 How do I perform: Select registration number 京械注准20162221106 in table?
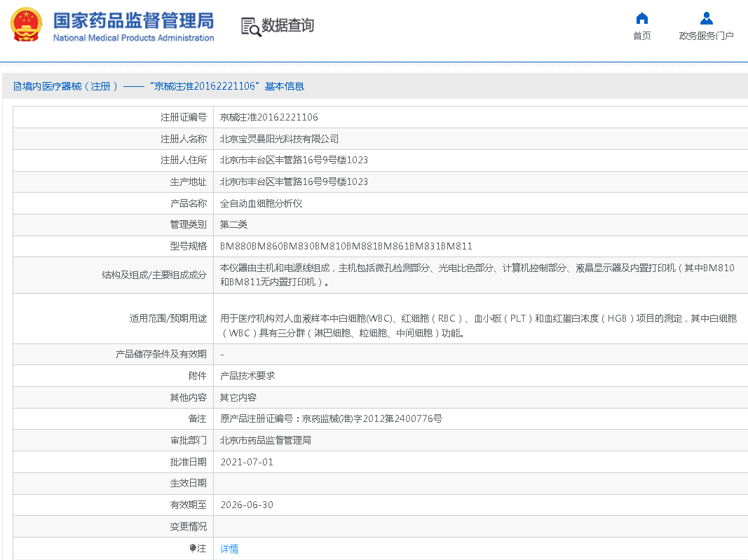pos(268,117)
